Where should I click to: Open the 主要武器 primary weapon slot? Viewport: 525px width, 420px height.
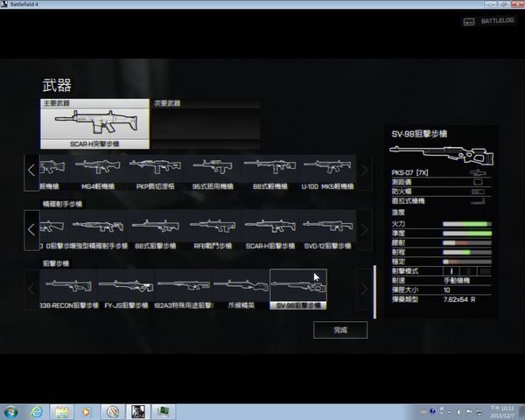94,123
